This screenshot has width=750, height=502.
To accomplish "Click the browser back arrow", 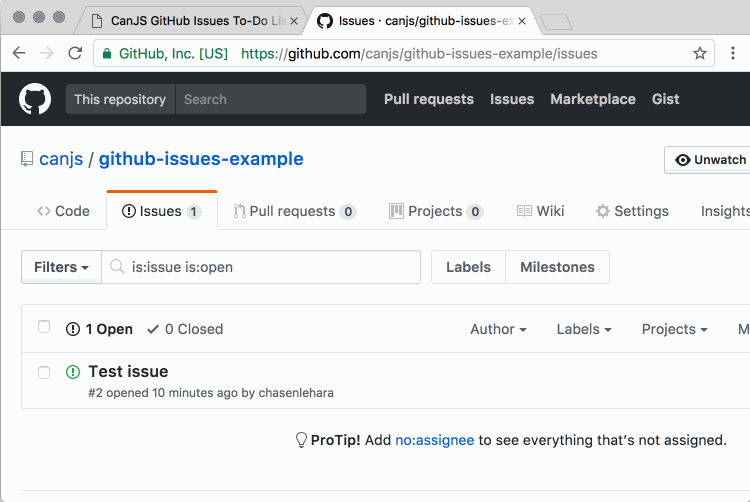I will 19,53.
